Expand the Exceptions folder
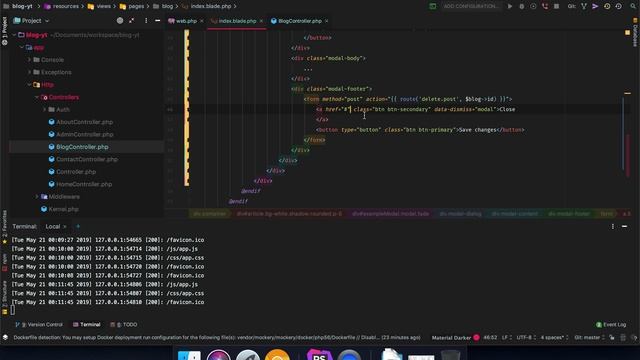The height and width of the screenshot is (360, 640). (x=29, y=72)
